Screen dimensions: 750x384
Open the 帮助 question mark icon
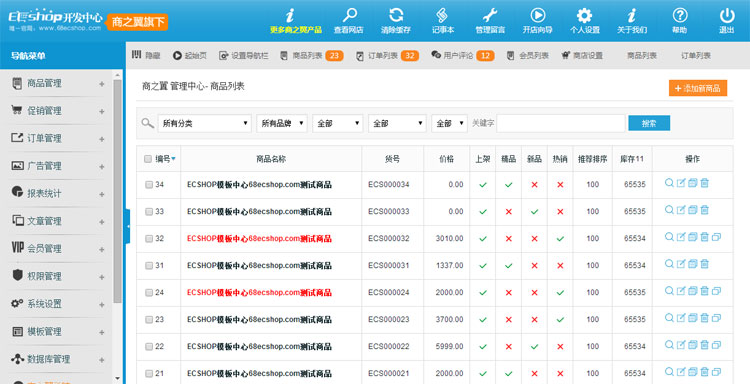coord(679,15)
